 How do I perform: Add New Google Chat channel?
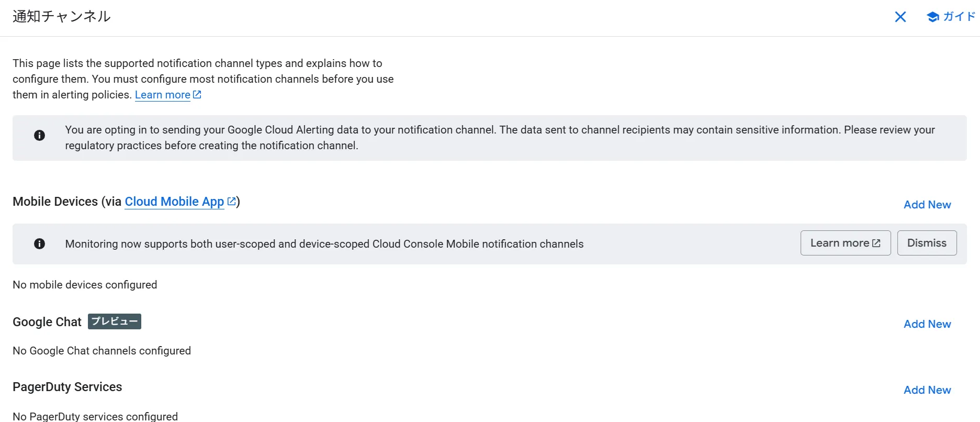point(927,324)
